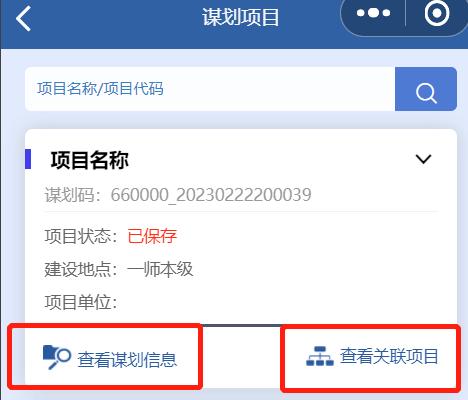Click the magnifier search button
The height and width of the screenshot is (400, 468).
point(426,89)
